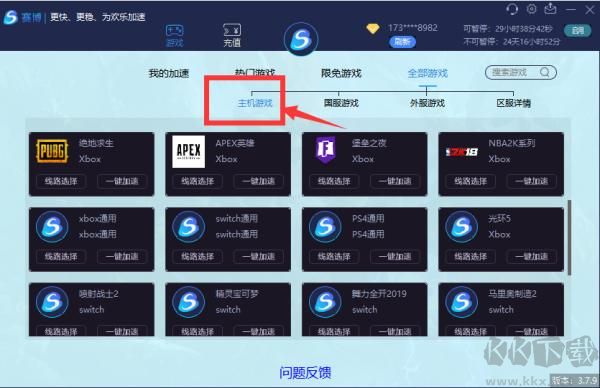
Task: Click 线路选择 on the 绝地求生 card
Action: [x=61, y=181]
